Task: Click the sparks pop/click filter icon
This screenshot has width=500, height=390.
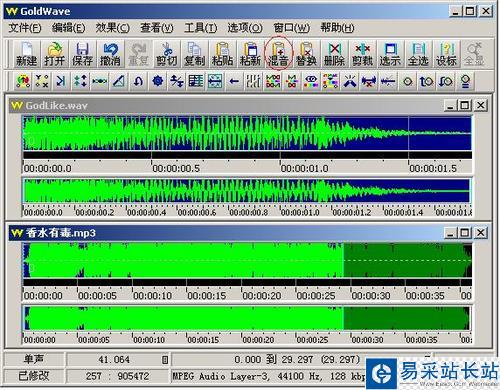Action: [350, 81]
